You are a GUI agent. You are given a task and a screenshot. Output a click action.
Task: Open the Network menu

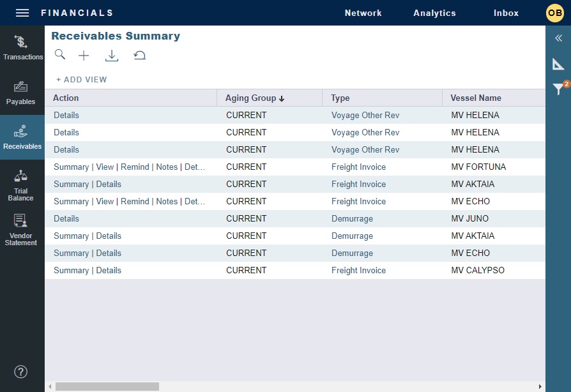363,13
